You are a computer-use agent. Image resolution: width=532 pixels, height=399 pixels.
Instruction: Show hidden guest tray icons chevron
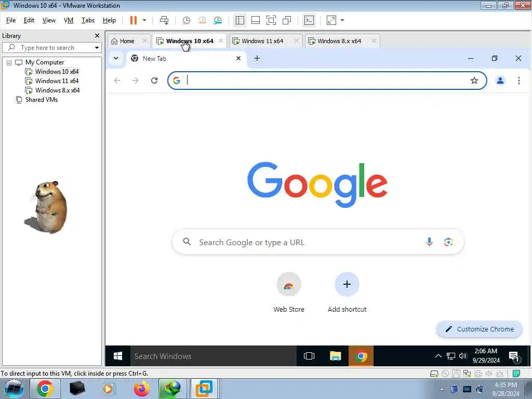pyautogui.click(x=438, y=356)
